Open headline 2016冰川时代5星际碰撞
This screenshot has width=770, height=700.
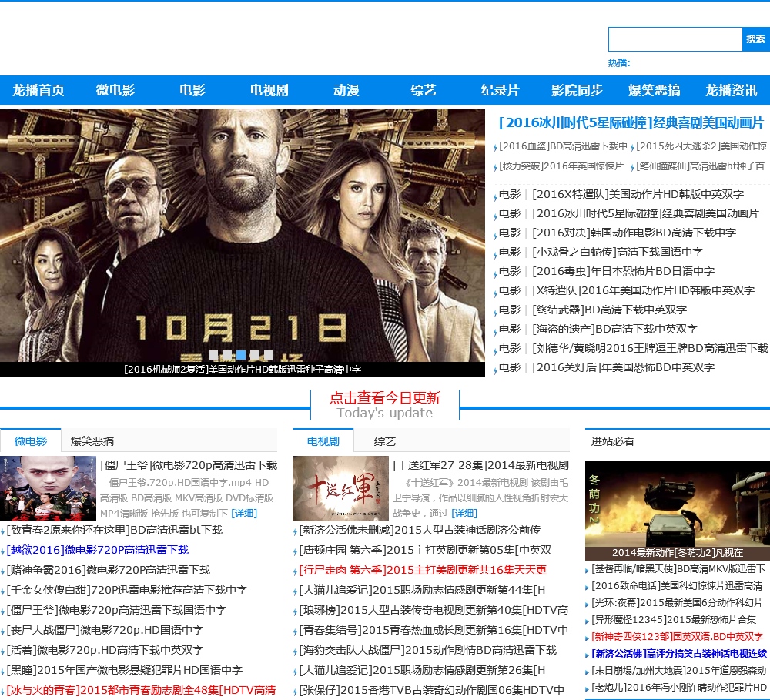(x=631, y=122)
